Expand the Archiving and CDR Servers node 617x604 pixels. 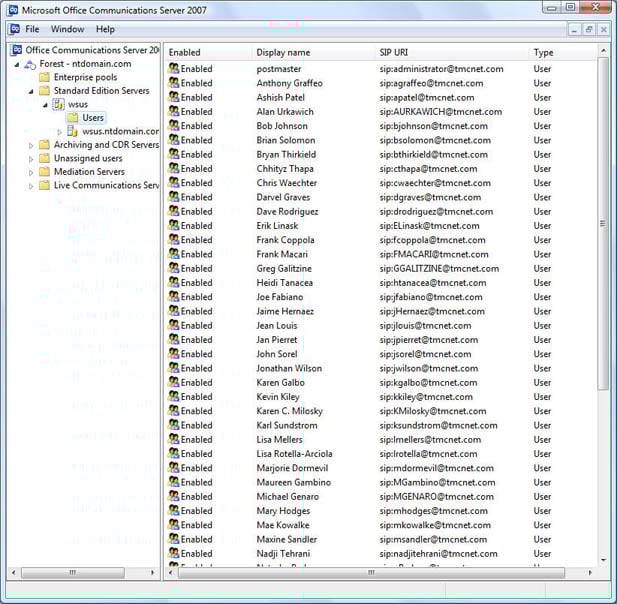[x=31, y=145]
